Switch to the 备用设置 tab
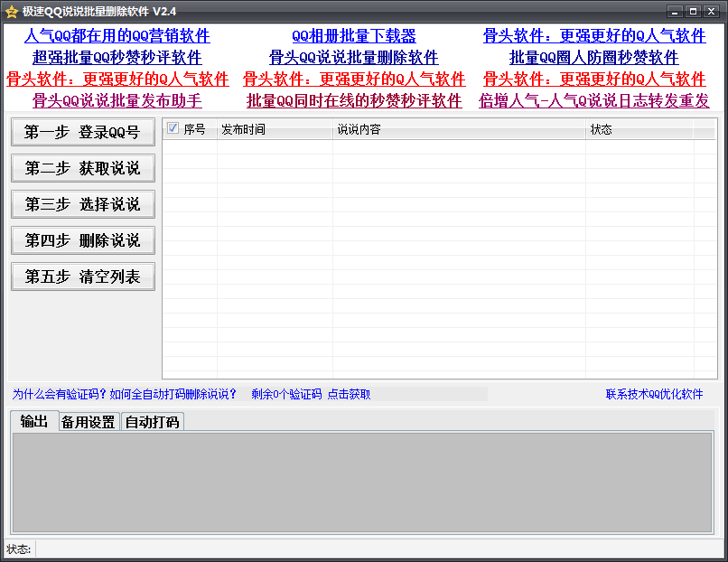Viewport: 728px width, 562px height. [x=89, y=422]
